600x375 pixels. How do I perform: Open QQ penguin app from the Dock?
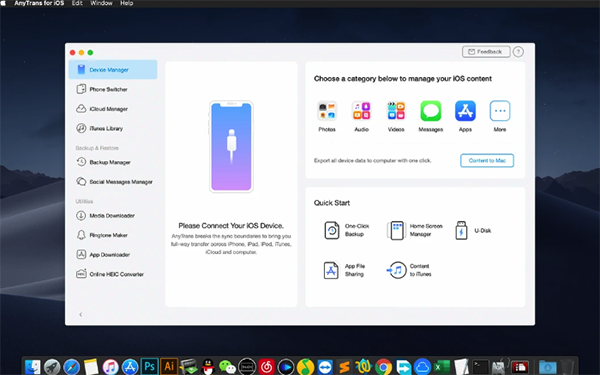point(208,367)
